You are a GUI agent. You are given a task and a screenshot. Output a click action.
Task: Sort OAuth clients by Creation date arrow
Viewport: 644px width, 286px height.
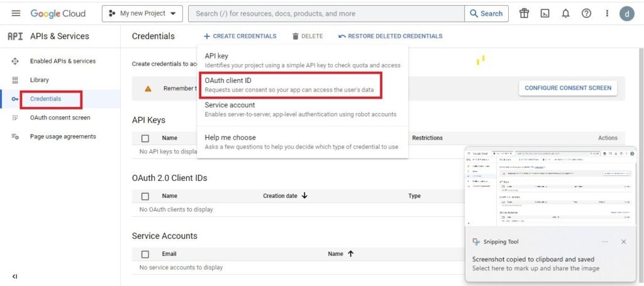point(305,196)
